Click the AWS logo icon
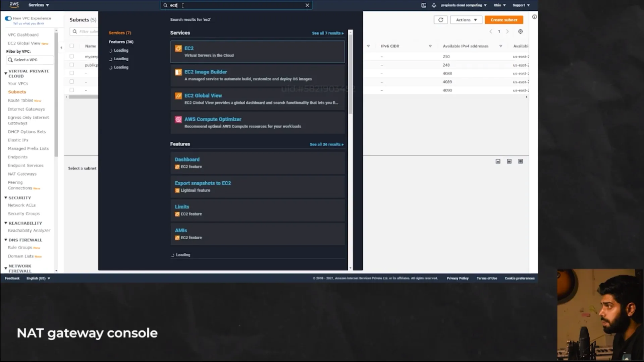The width and height of the screenshot is (644, 362). click(14, 5)
